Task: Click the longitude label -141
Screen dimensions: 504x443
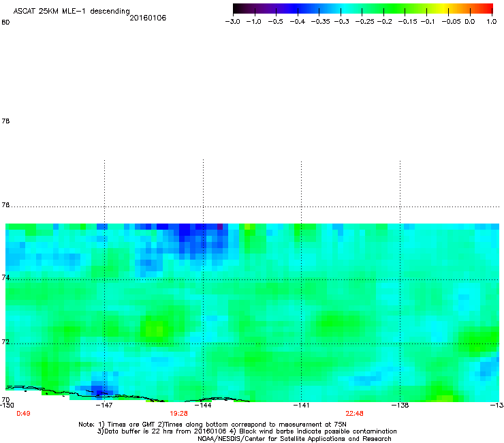Action: (x=301, y=406)
